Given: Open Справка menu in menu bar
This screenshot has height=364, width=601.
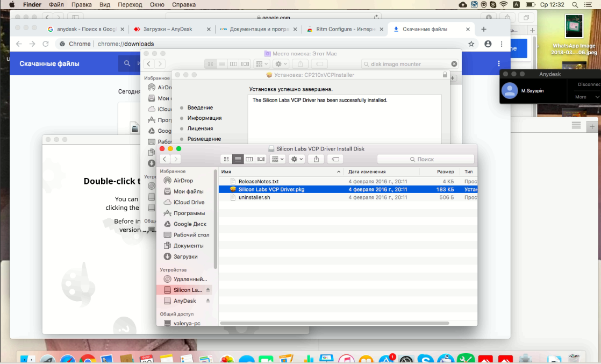Looking at the screenshot, I should click(x=184, y=5).
